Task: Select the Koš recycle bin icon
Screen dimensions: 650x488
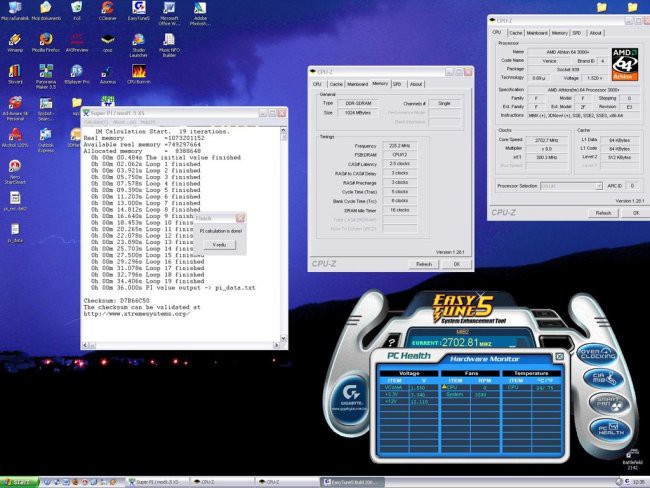Action: pos(77,11)
